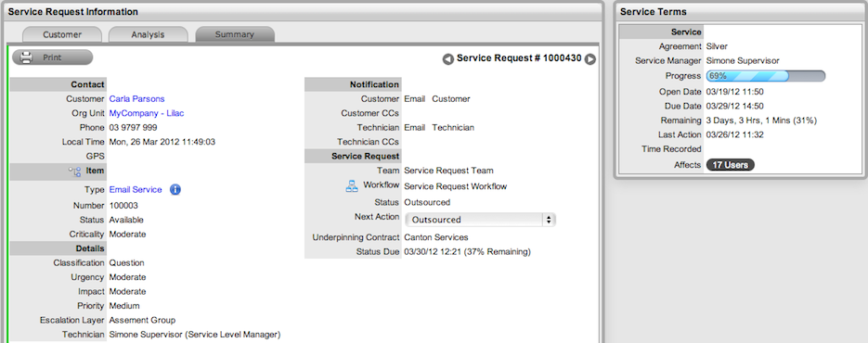
Task: Click the Item relationship tree icon
Action: [74, 171]
